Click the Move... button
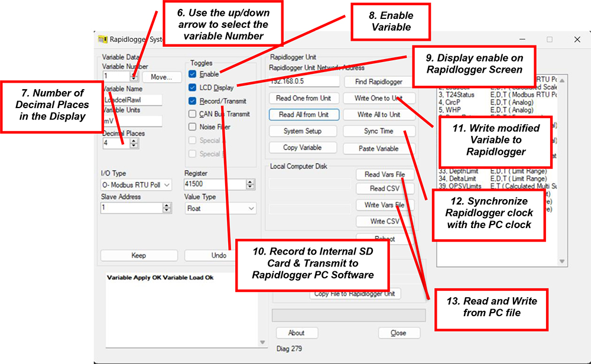Screen dimensions: 591x364 tap(162, 77)
